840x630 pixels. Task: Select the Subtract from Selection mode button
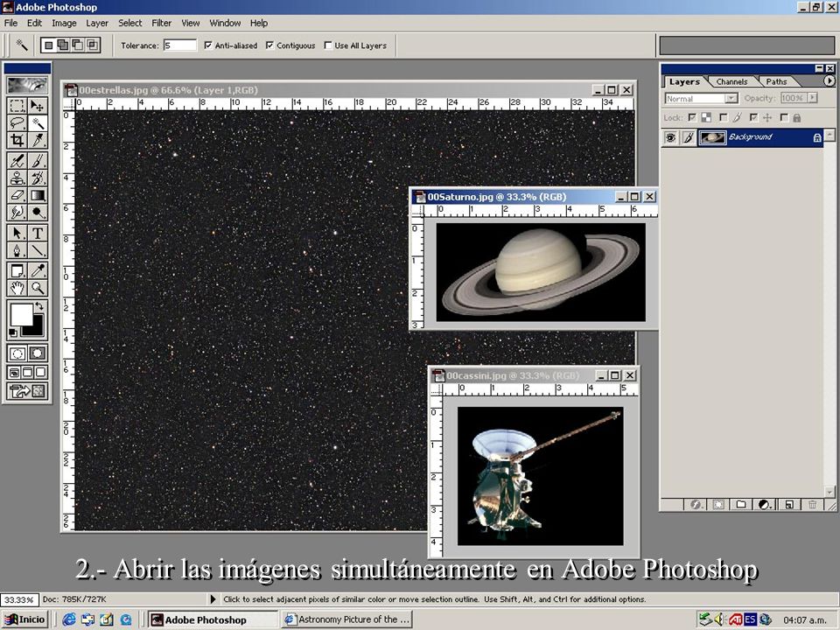(x=78, y=45)
